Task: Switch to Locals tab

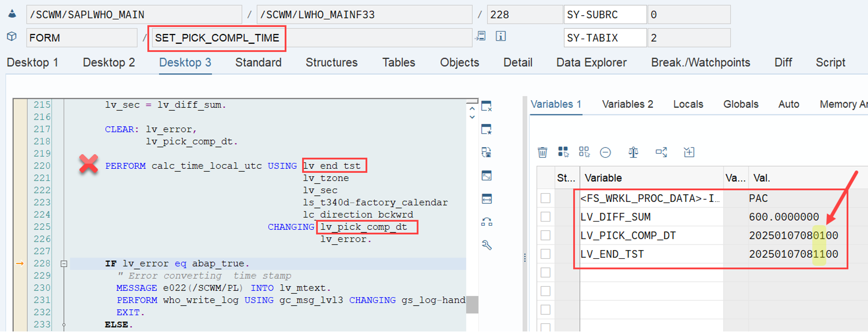Action: (x=688, y=104)
